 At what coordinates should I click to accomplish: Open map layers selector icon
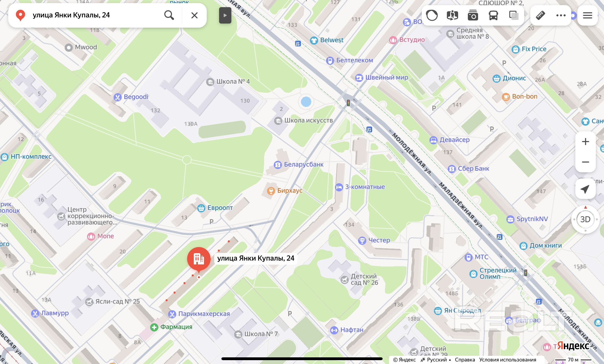pyautogui.click(x=514, y=15)
